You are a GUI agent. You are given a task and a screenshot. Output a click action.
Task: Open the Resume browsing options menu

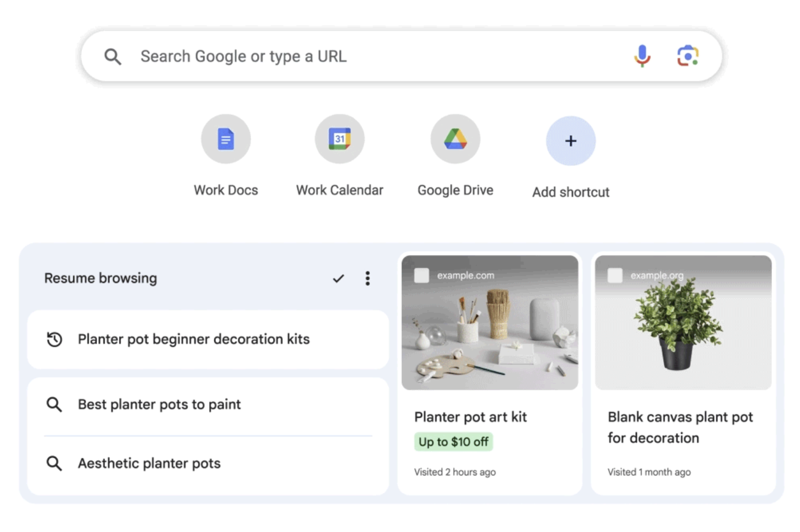(x=367, y=279)
